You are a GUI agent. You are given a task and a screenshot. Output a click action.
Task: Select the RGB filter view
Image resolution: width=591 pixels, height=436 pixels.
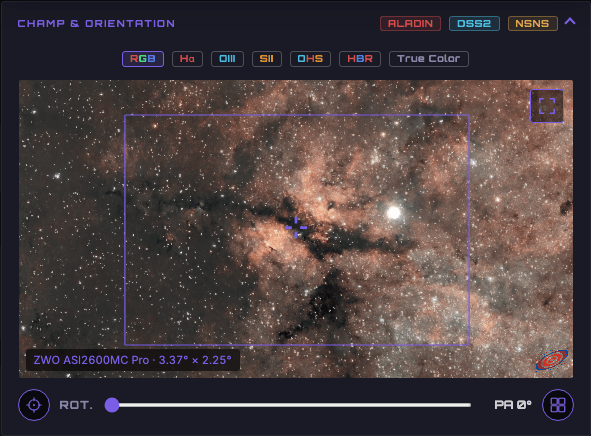point(143,59)
